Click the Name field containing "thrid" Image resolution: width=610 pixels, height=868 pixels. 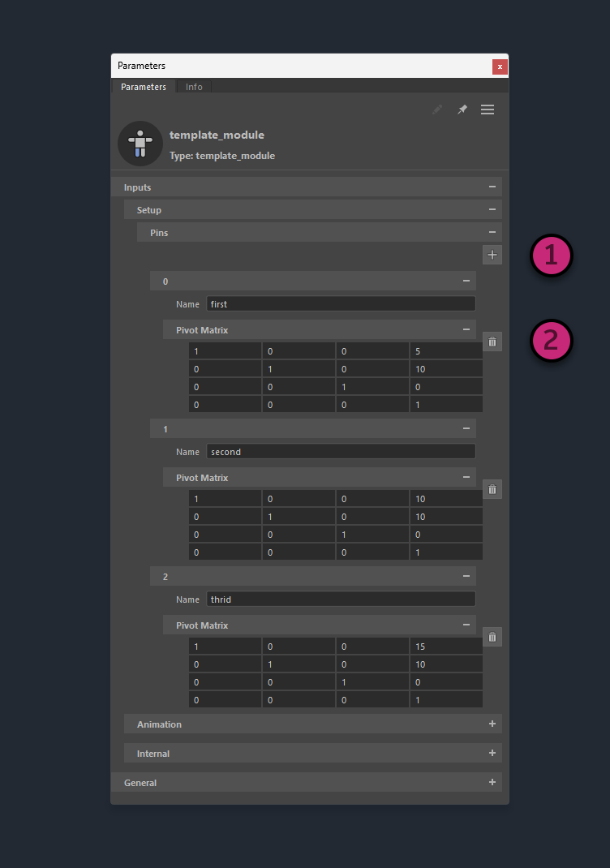coord(341,599)
